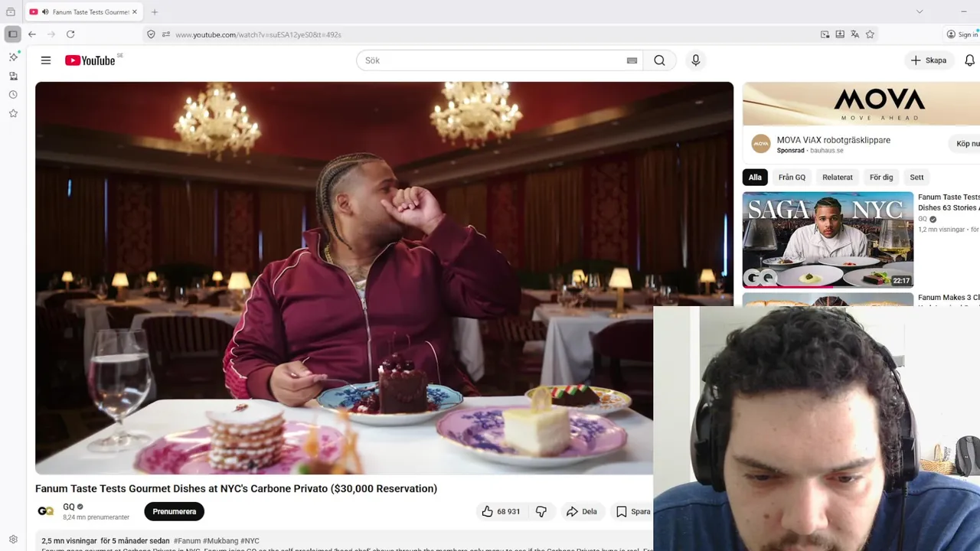Open the site shield security icon
This screenshot has width=980, height=551.
coord(151,34)
